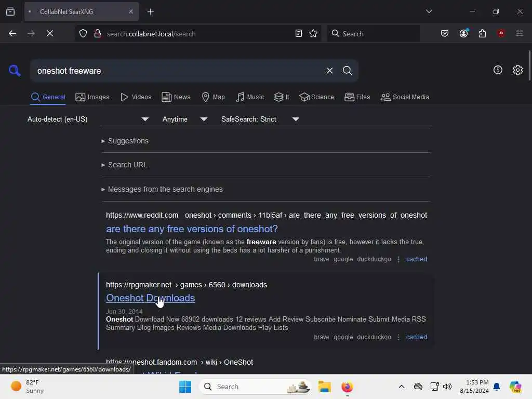View site security lock info

pyautogui.click(x=98, y=34)
